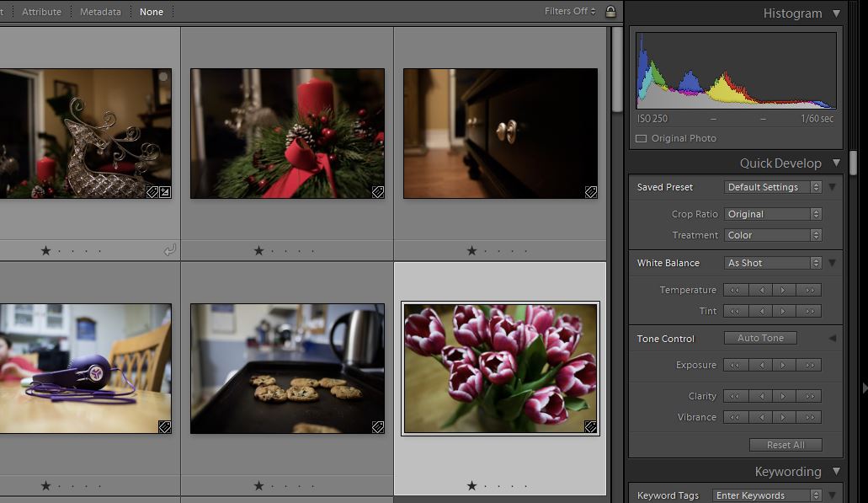Increase Temperature with the double right arrow

pyautogui.click(x=809, y=290)
